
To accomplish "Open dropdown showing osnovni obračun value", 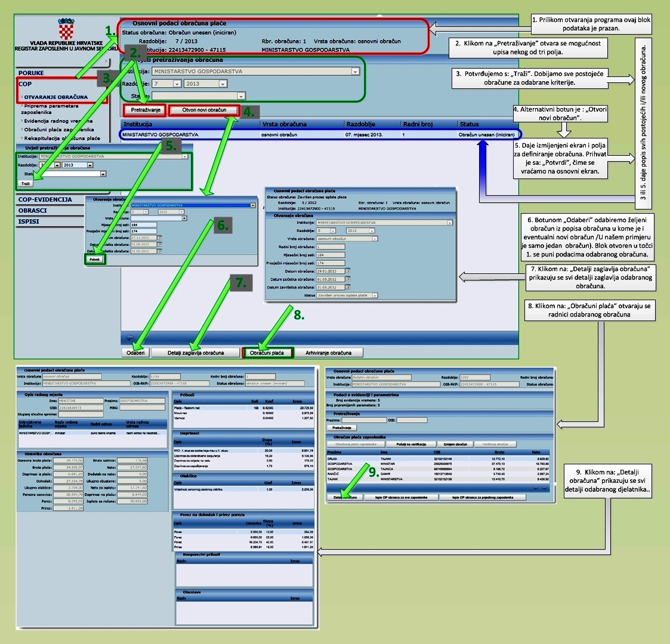I will [x=375, y=239].
